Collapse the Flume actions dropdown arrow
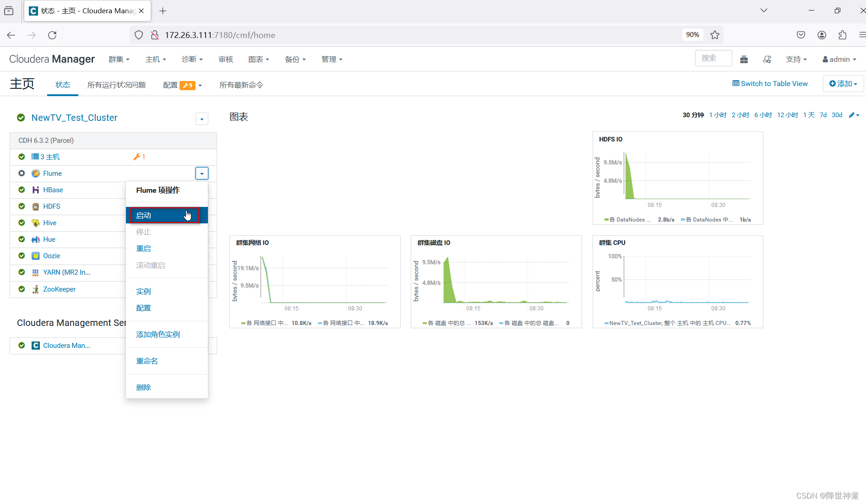 tap(202, 173)
